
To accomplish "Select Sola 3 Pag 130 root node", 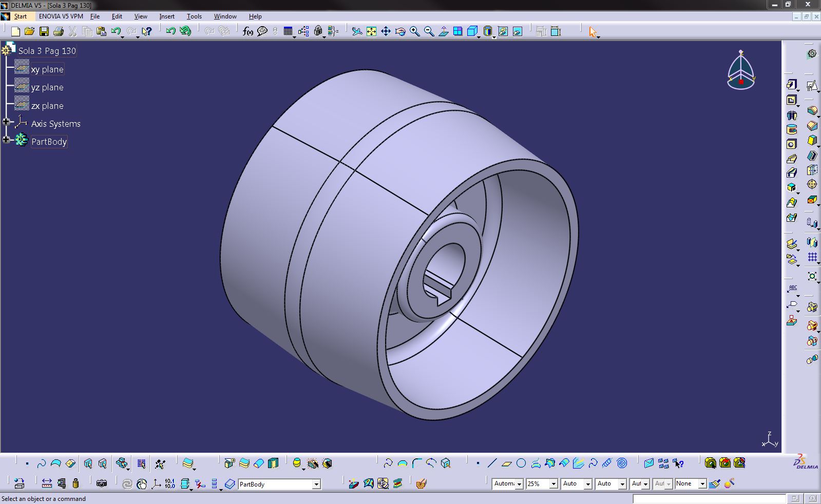I will 47,51.
